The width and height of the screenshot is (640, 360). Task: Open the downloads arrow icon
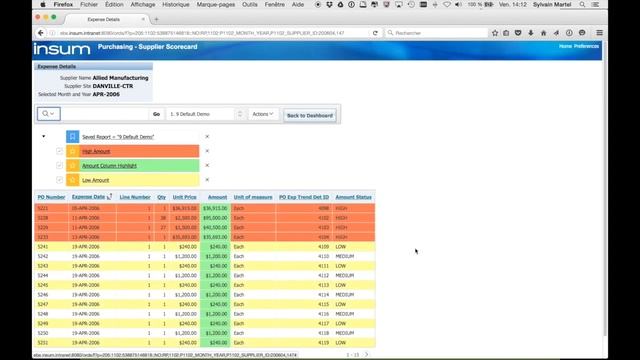[x=531, y=33]
